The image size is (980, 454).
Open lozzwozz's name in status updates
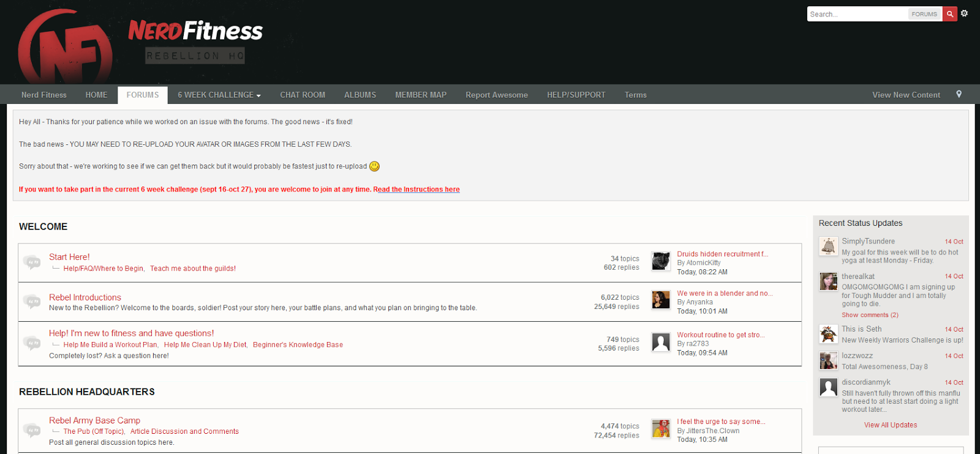(x=857, y=356)
